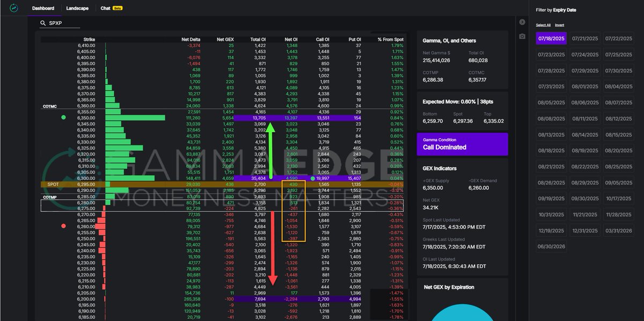This screenshot has height=321, width=644.
Task: Click the GammaEdge logo icon
Action: point(14,8)
